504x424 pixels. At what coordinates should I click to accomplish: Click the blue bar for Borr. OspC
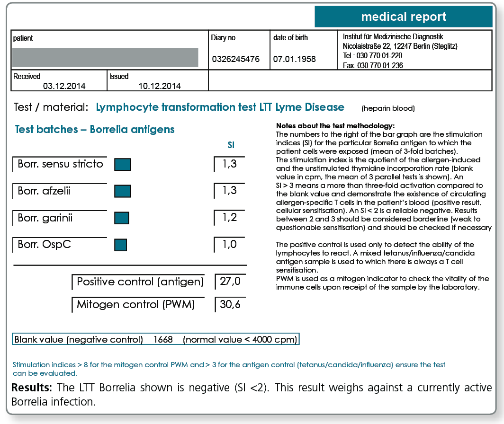coord(120,245)
